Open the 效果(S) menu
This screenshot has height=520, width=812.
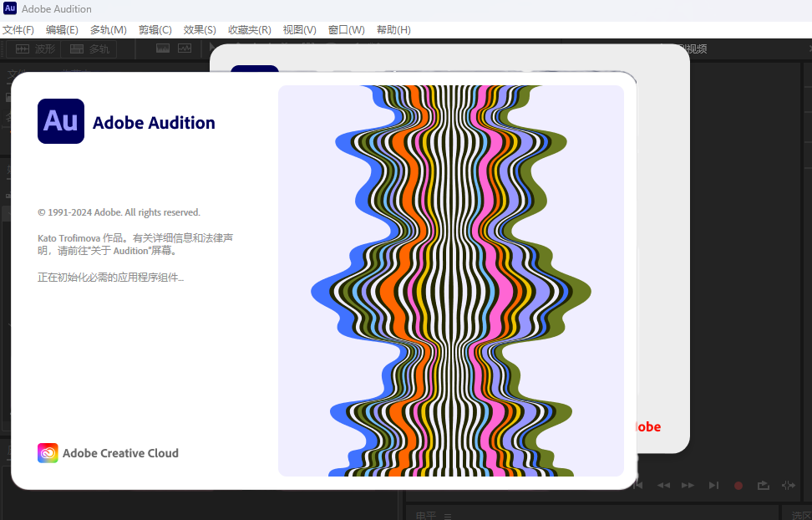200,29
